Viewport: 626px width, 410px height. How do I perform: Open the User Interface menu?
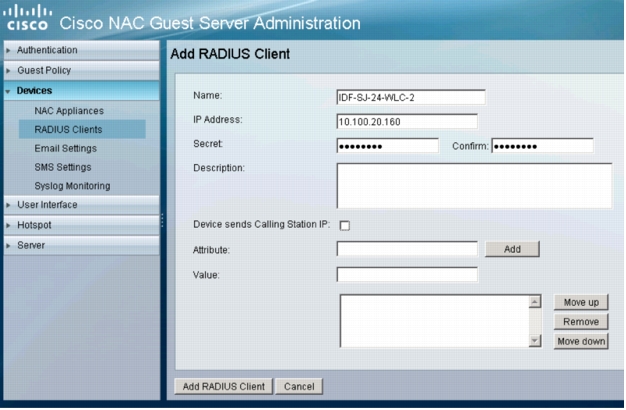(81, 205)
